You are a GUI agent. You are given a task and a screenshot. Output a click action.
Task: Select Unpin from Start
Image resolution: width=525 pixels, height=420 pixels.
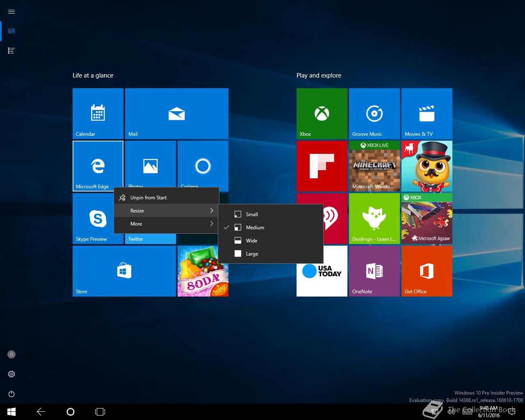[x=166, y=198]
